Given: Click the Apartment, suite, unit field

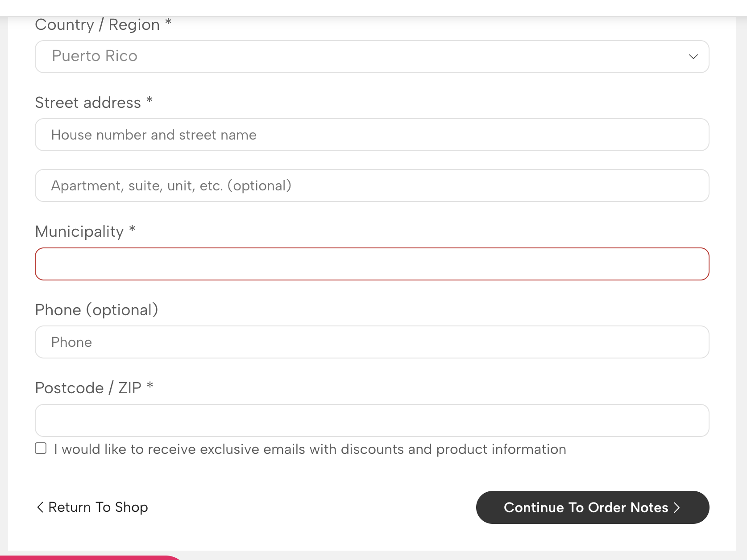Looking at the screenshot, I should [372, 185].
